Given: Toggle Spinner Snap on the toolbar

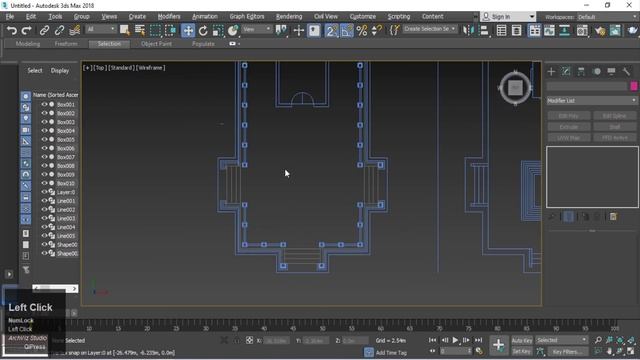Looking at the screenshot, I should coord(376,30).
